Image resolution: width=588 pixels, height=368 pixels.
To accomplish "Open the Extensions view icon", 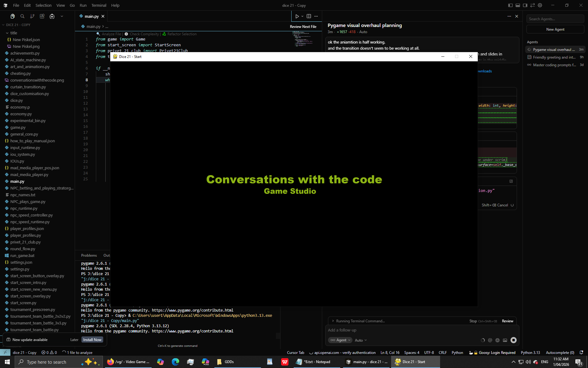I will pyautogui.click(x=42, y=16).
